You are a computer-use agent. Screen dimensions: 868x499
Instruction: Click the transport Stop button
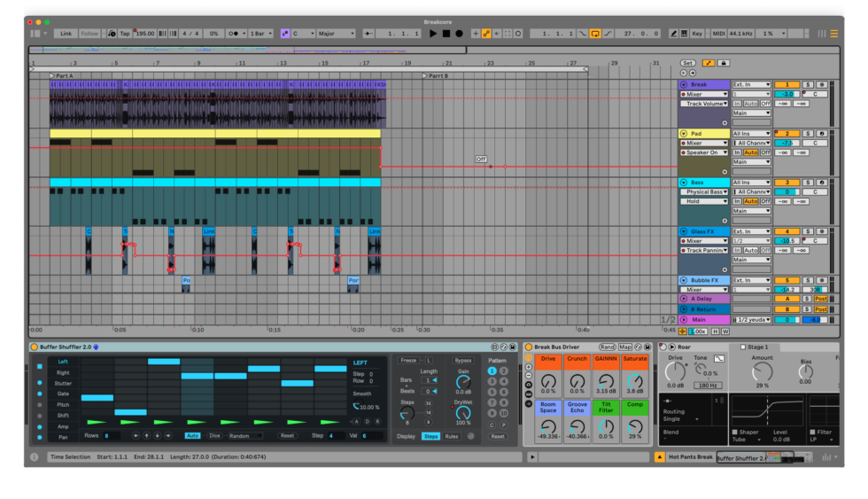tap(446, 34)
